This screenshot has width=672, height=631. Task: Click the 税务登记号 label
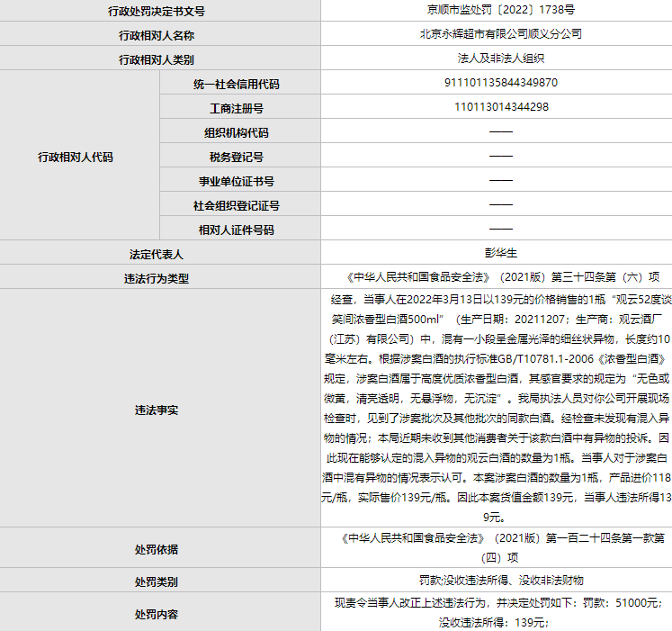(x=236, y=157)
